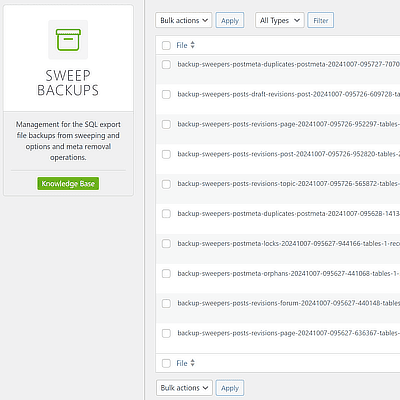Image resolution: width=400 pixels, height=400 pixels.
Task: Click the sort arrows beside the bottom File header
Action: (x=192, y=363)
